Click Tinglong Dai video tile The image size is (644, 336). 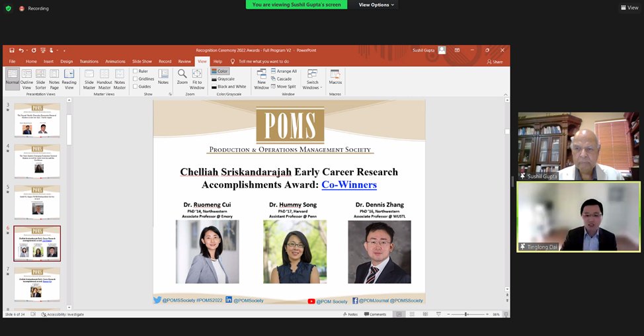(x=579, y=216)
